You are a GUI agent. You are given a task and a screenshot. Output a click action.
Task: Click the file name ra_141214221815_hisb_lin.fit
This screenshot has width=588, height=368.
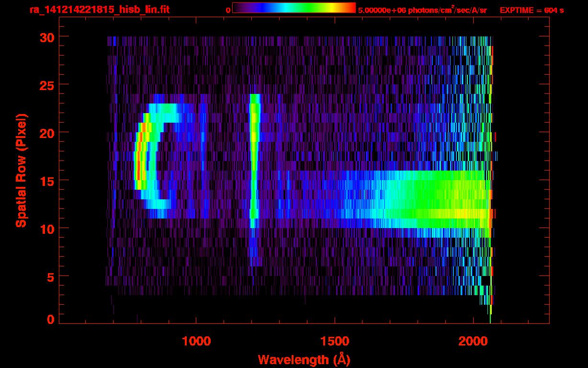tap(99, 10)
